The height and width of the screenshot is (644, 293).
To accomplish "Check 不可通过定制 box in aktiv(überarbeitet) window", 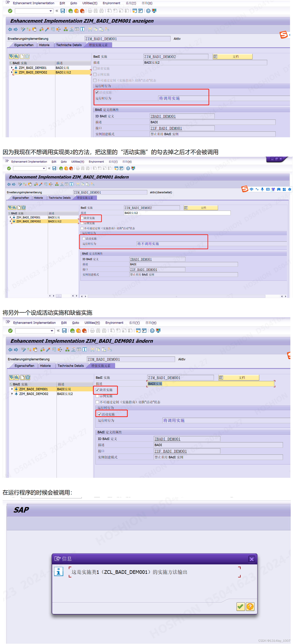I will click(x=82, y=228).
